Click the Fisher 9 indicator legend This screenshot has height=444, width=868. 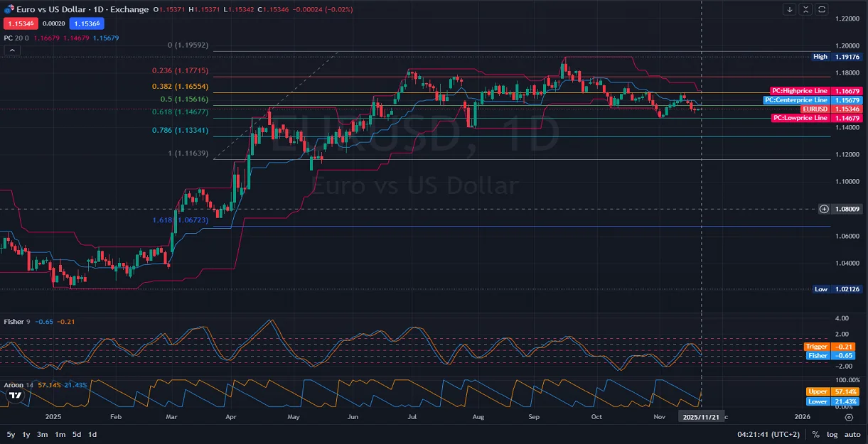point(17,322)
